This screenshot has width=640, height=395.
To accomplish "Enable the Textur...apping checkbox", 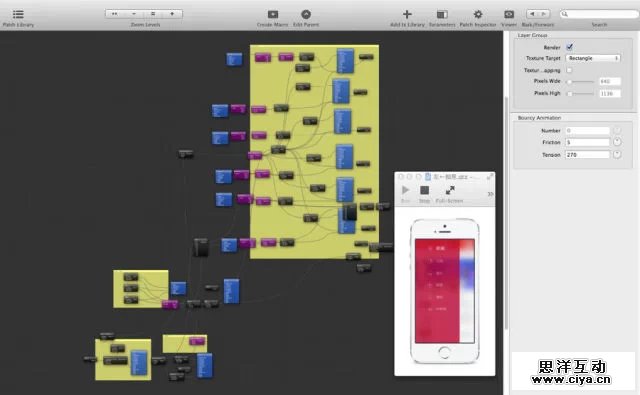I will pyautogui.click(x=569, y=70).
